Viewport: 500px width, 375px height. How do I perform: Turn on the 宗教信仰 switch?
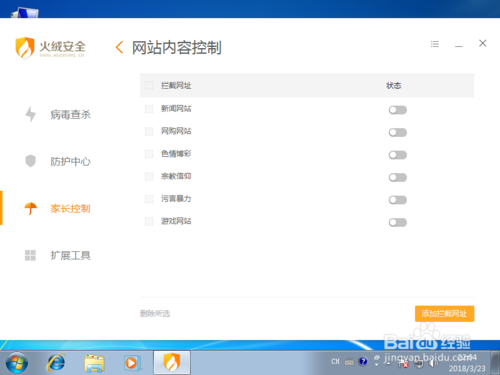398,177
